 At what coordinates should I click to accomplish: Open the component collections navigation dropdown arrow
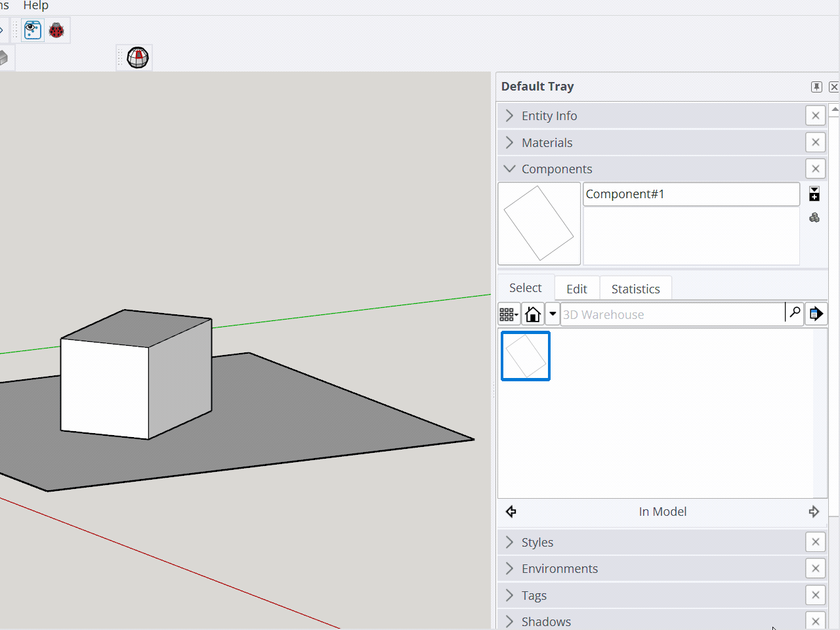pos(553,314)
